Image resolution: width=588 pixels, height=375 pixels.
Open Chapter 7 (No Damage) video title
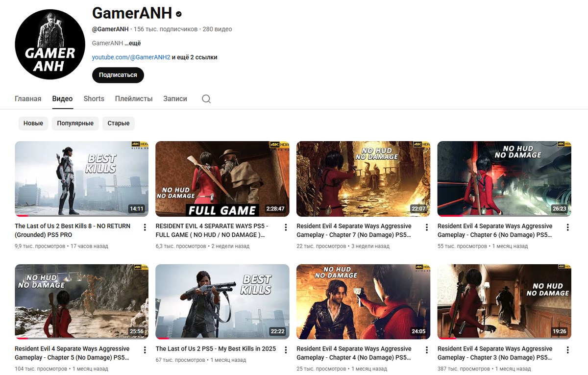[354, 230]
